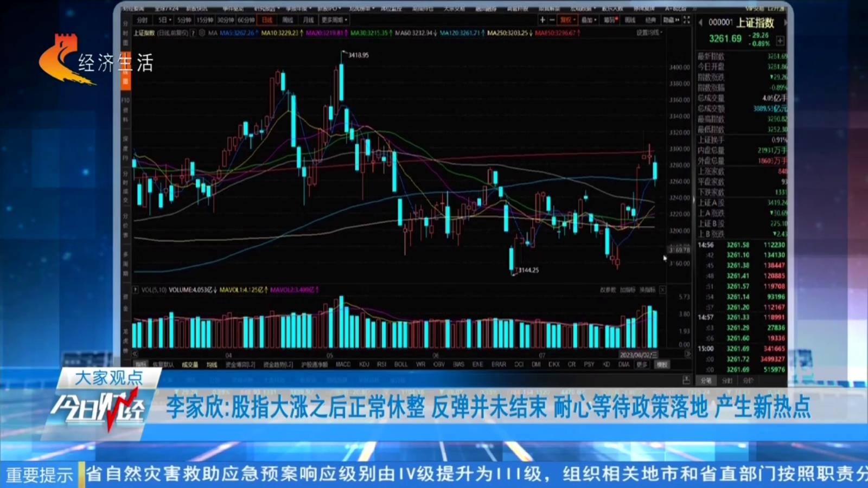Viewport: 868px width, 488px height.
Task: Open the 更多周期 dropdown
Action: 334,20
